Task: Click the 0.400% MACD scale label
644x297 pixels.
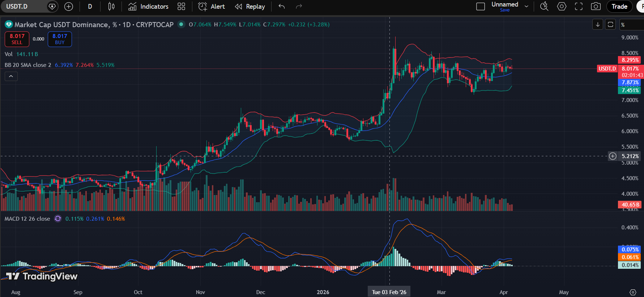Action: [630, 228]
